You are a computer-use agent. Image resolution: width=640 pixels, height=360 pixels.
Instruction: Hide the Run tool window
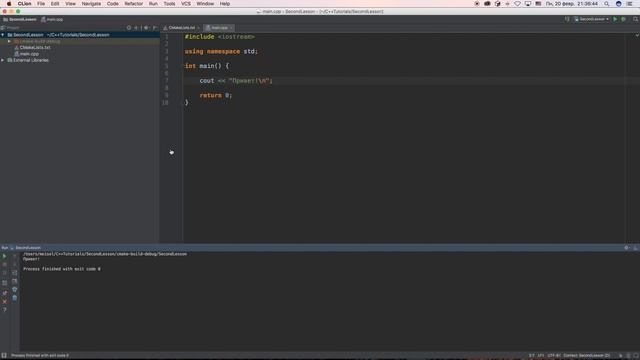point(636,248)
